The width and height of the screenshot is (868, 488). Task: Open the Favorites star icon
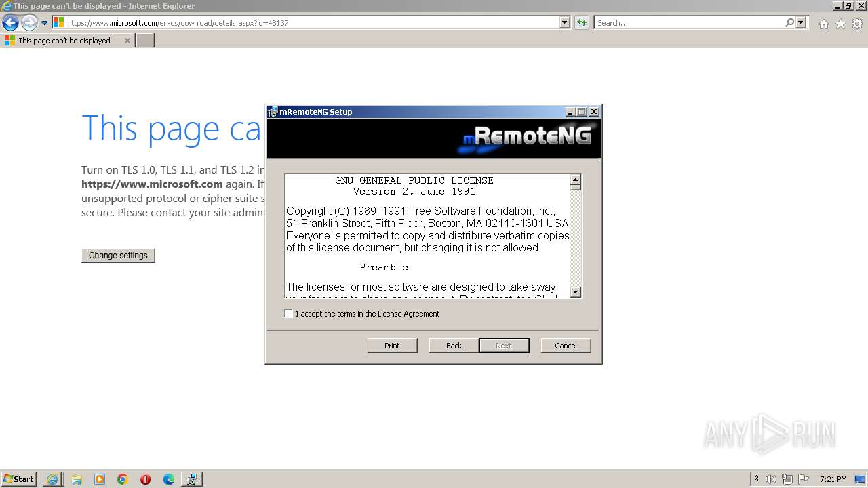click(x=840, y=24)
